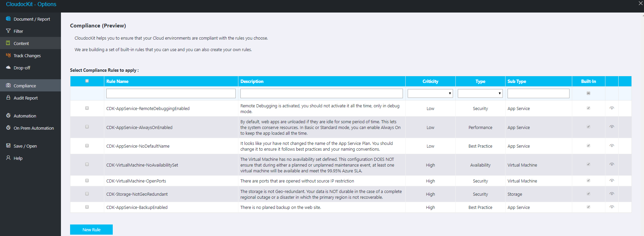The width and height of the screenshot is (644, 236).
Task: Click the Drop-off cloud icon
Action: (x=8, y=67)
